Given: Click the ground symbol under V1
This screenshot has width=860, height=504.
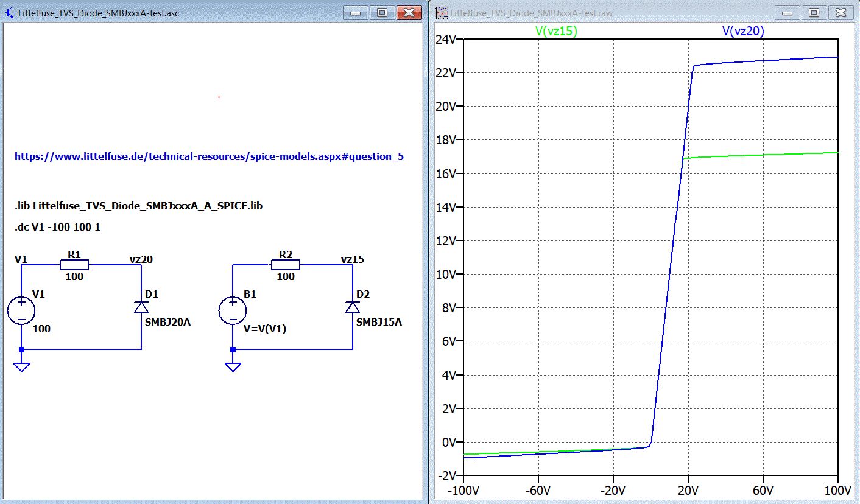Looking at the screenshot, I should (21, 366).
